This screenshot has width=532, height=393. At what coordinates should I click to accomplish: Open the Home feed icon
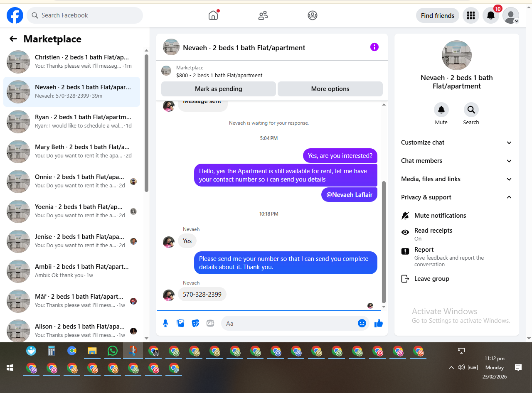pos(213,15)
